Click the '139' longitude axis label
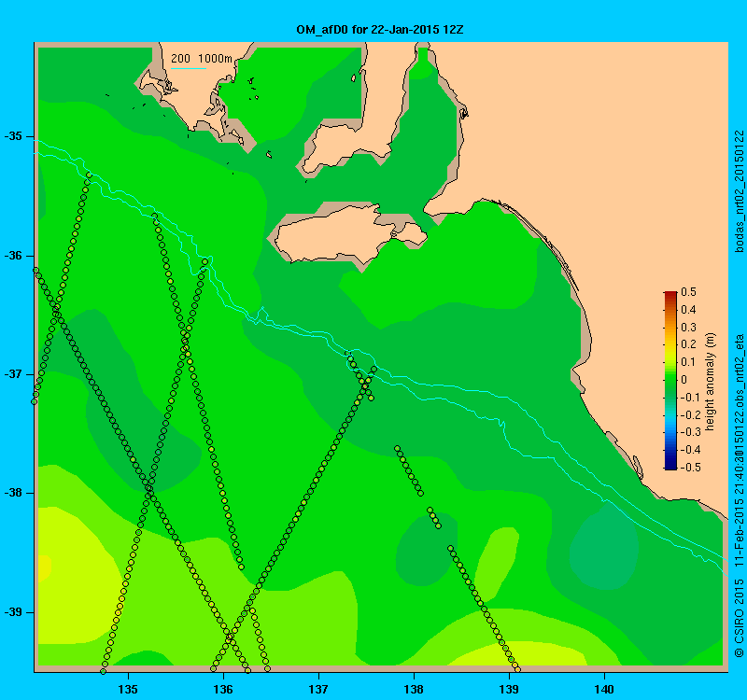The height and width of the screenshot is (700, 747). coord(509,690)
